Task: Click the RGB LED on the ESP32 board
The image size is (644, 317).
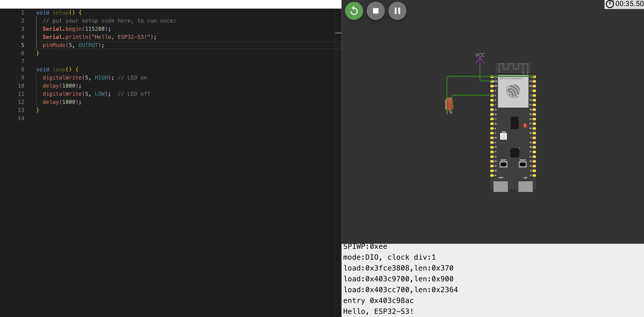Action: click(503, 136)
